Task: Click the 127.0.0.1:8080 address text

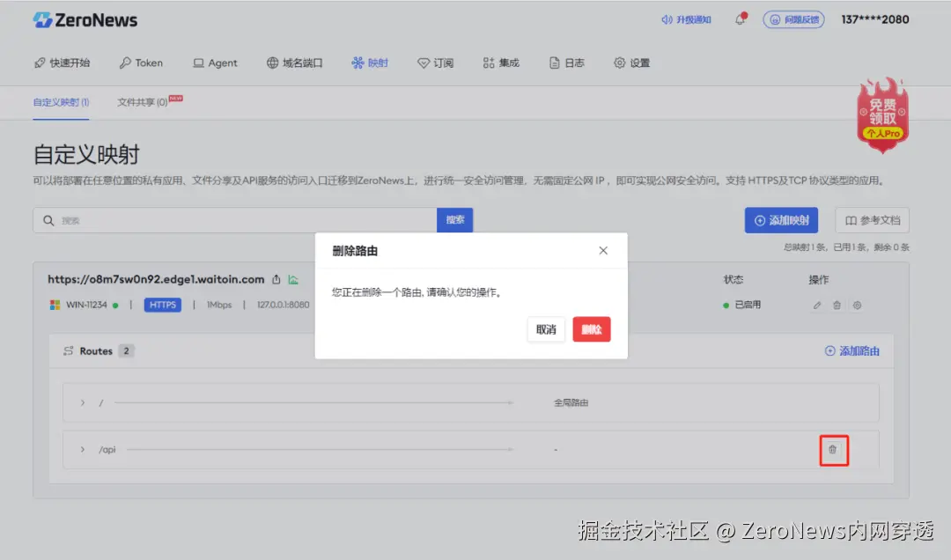Action: [284, 305]
